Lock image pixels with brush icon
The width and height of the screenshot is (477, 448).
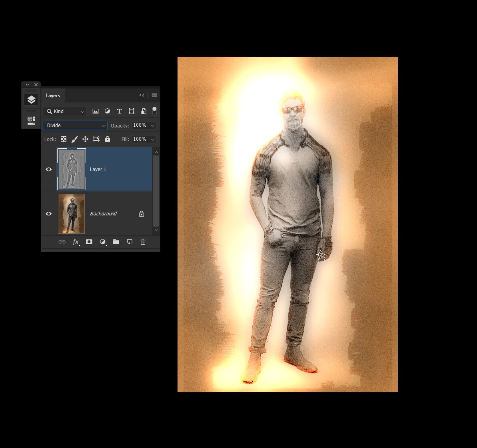click(74, 139)
